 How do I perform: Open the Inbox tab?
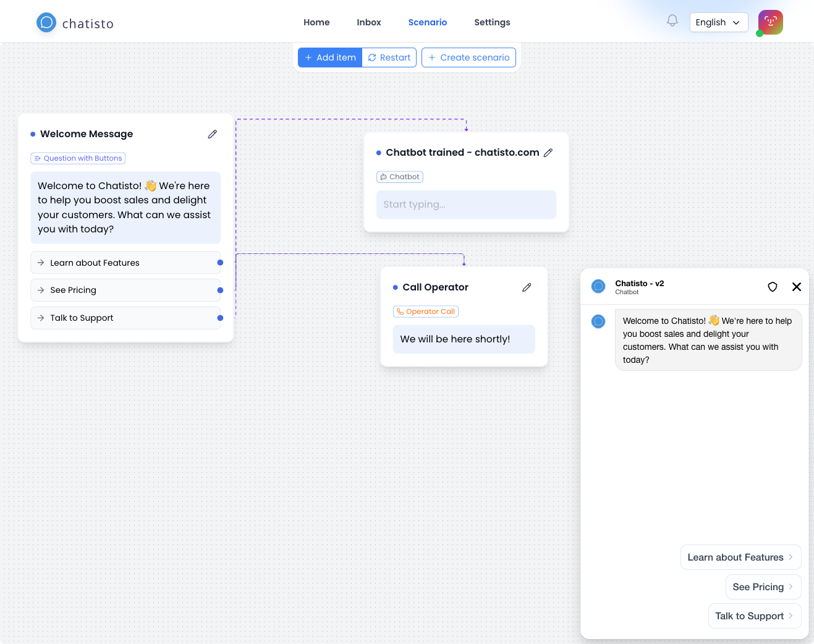[x=369, y=22]
